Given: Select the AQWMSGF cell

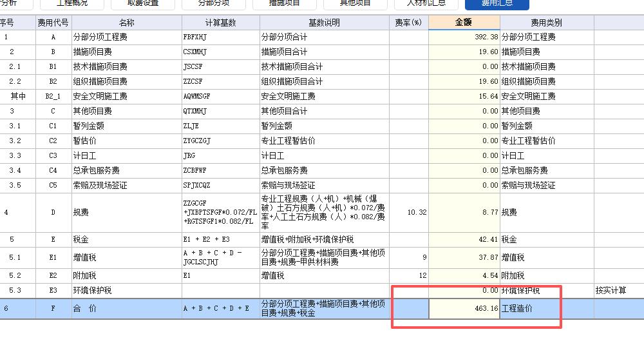Looking at the screenshot, I should 220,96.
